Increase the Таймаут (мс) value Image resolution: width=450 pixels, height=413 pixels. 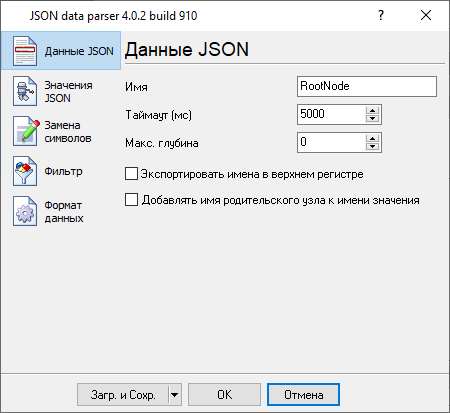[x=372, y=111]
